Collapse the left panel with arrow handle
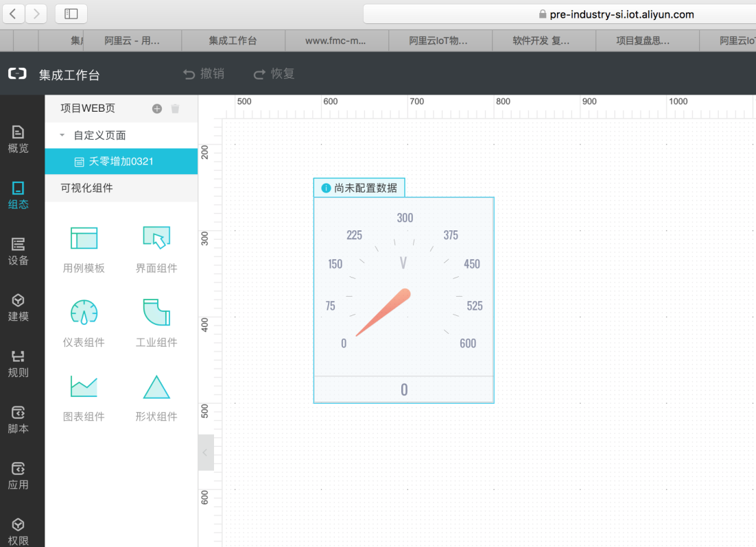Viewport: 756px width, 547px height. (x=205, y=452)
